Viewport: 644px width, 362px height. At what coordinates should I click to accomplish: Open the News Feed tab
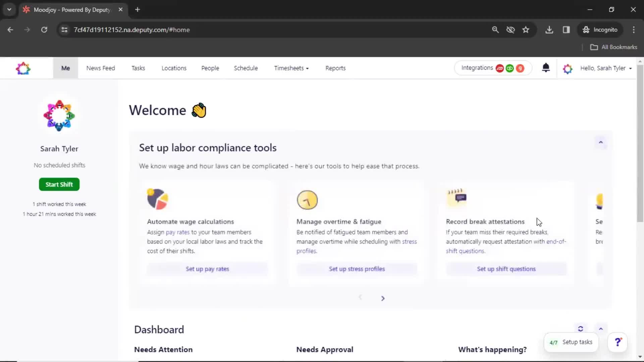tap(101, 68)
